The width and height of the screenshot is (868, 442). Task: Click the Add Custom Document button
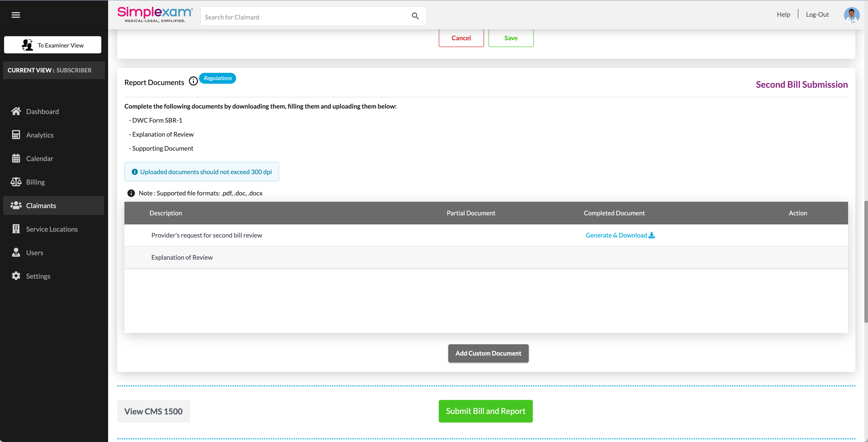488,353
